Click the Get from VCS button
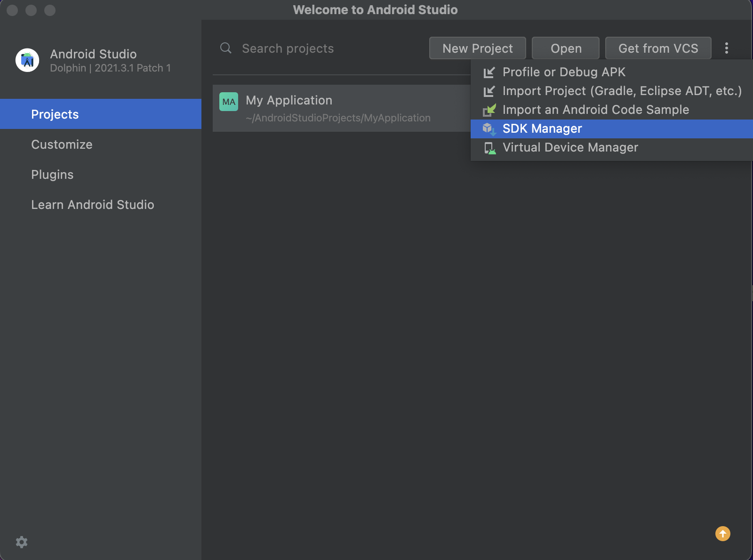 pos(658,48)
